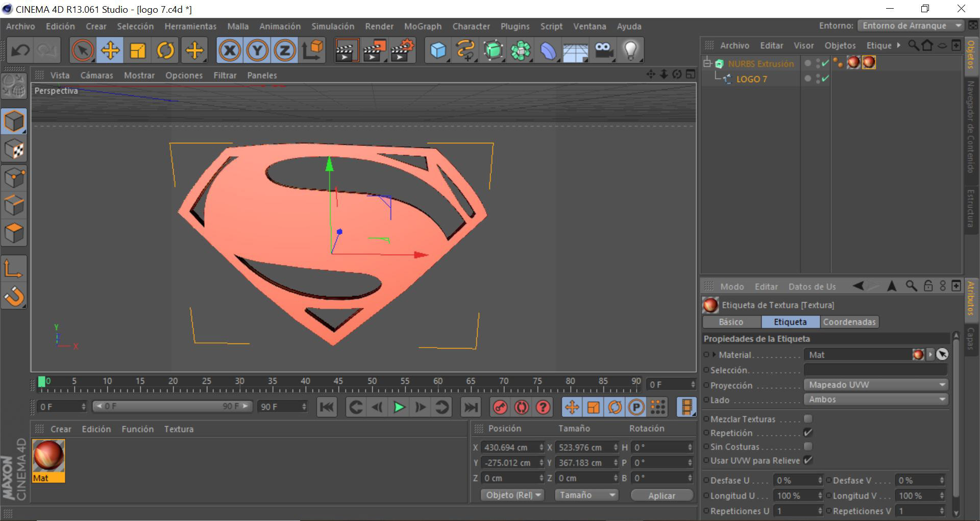Image resolution: width=980 pixels, height=521 pixels.
Task: Open the NURBS generators icon
Action: [x=493, y=50]
